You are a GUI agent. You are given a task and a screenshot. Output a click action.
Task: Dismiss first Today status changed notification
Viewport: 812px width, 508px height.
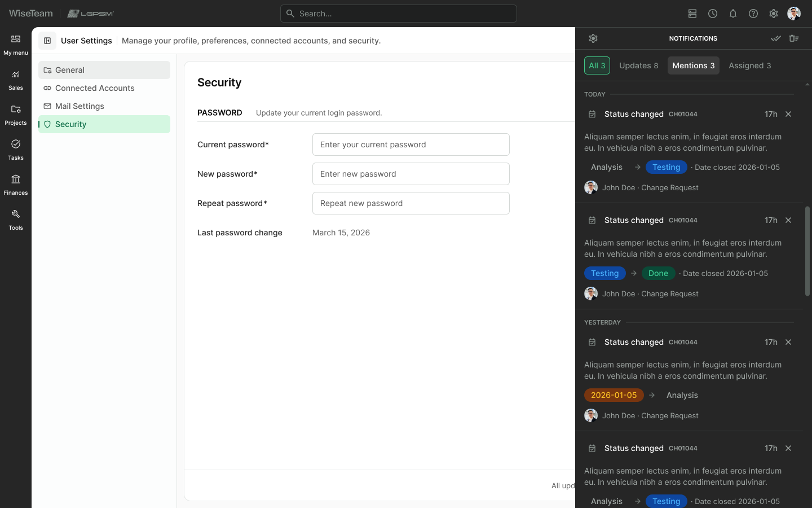788,114
